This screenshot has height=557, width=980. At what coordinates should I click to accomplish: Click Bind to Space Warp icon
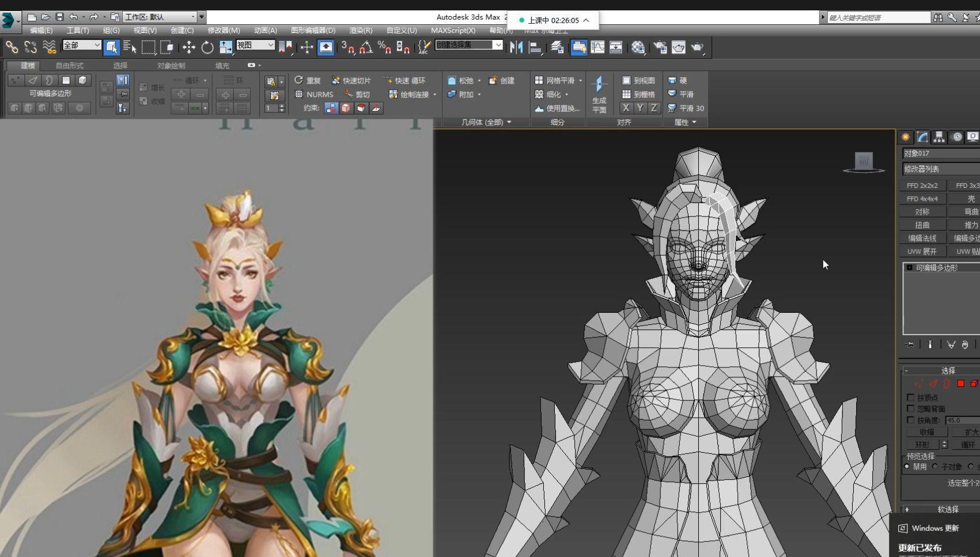[x=50, y=47]
